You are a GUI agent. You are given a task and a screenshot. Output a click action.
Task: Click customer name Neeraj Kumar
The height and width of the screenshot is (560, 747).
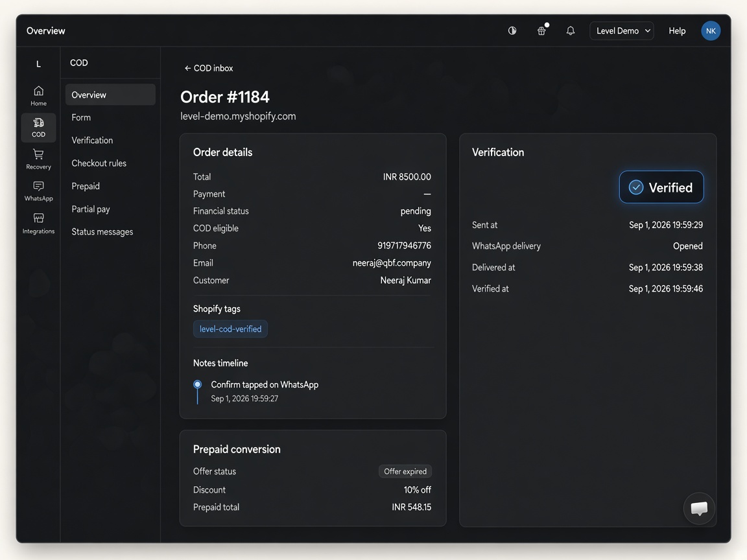pyautogui.click(x=405, y=281)
